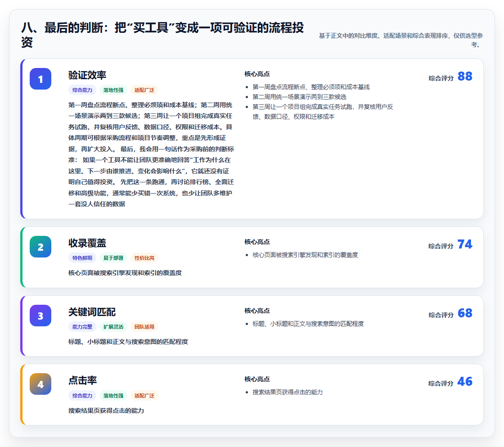Click 综合评分 label in 收录覆盖 card

point(441,246)
